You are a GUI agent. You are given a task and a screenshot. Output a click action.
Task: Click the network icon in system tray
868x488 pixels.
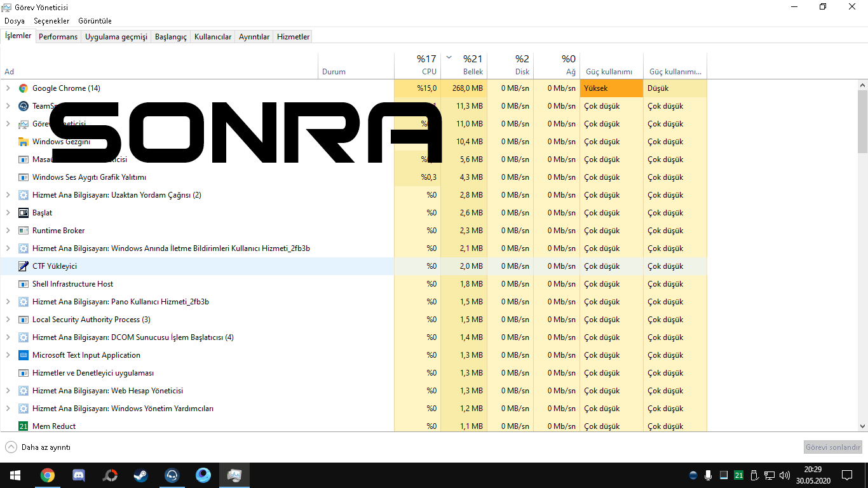pyautogui.click(x=770, y=475)
